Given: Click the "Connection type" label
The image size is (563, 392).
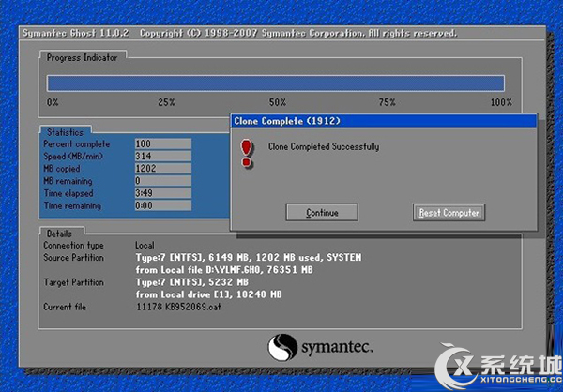Looking at the screenshot, I should point(73,245).
